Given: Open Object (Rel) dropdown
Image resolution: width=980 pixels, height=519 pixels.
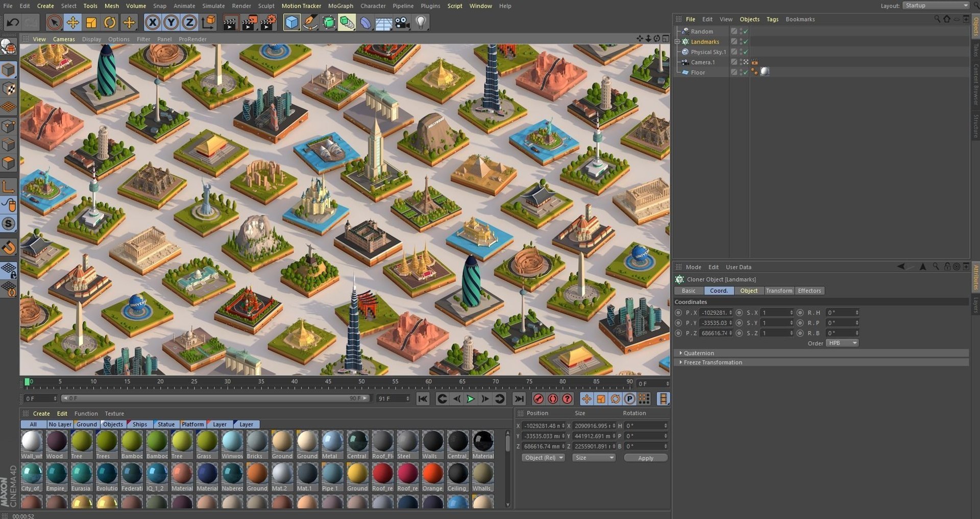Looking at the screenshot, I should pos(543,458).
